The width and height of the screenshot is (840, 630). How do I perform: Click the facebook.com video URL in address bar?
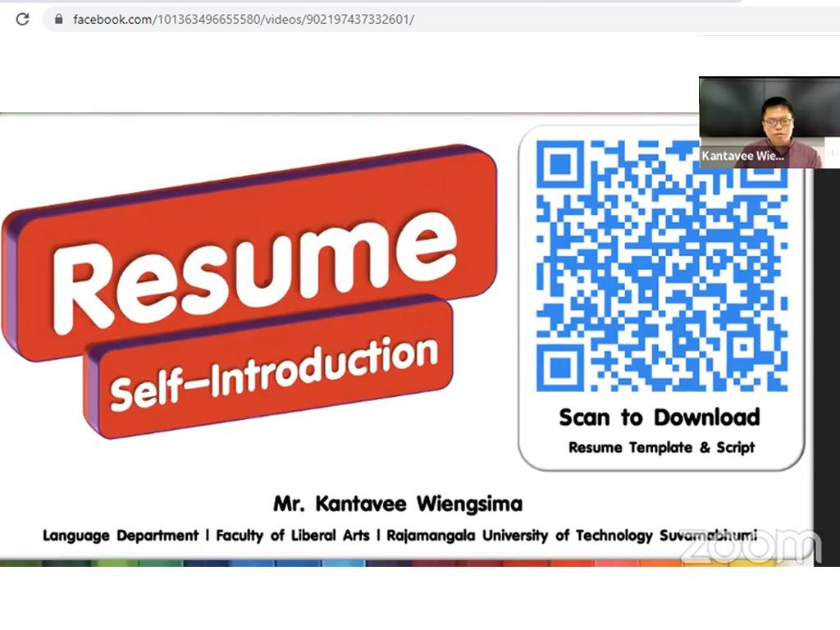(x=243, y=19)
